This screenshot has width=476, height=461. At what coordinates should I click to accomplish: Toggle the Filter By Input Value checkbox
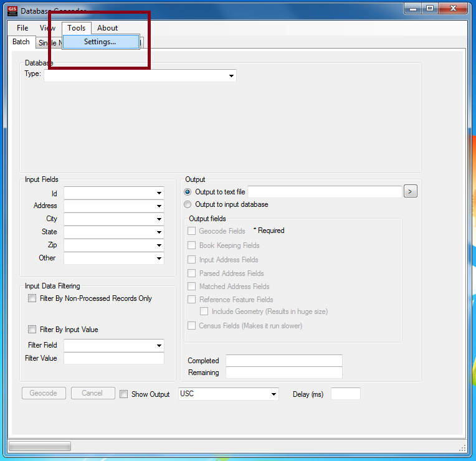32,330
